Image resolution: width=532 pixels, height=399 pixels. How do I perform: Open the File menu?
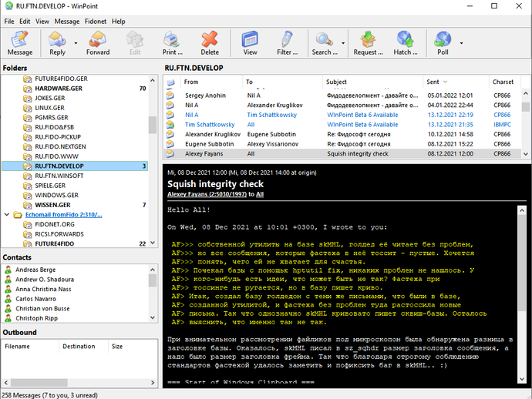point(9,22)
